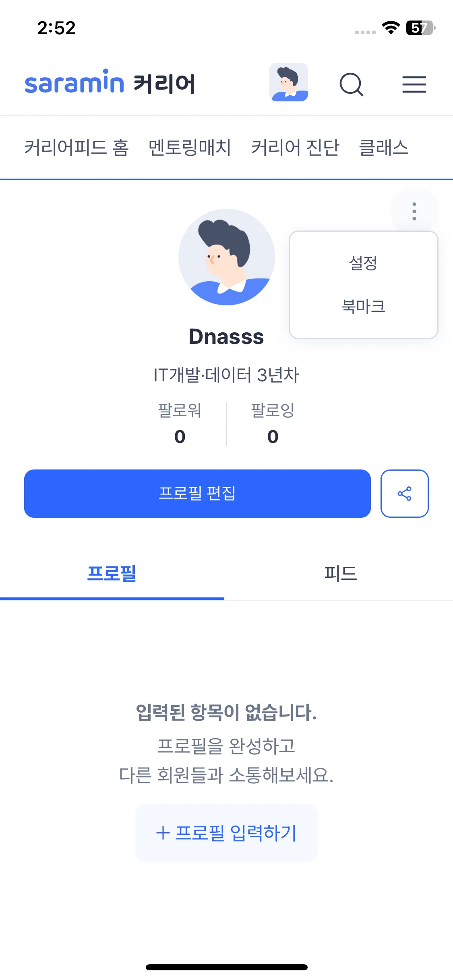Switch to the 피드 tab
This screenshot has height=980, width=453.
pos(340,573)
